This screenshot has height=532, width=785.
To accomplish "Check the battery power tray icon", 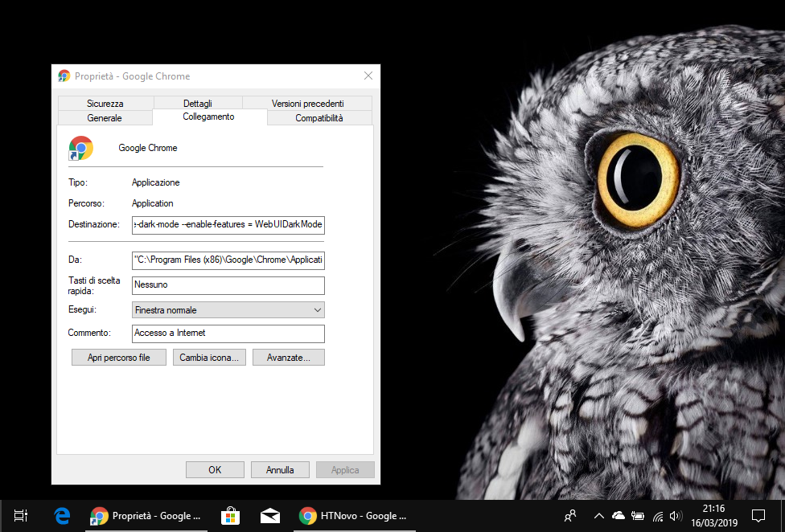I will pos(638,515).
